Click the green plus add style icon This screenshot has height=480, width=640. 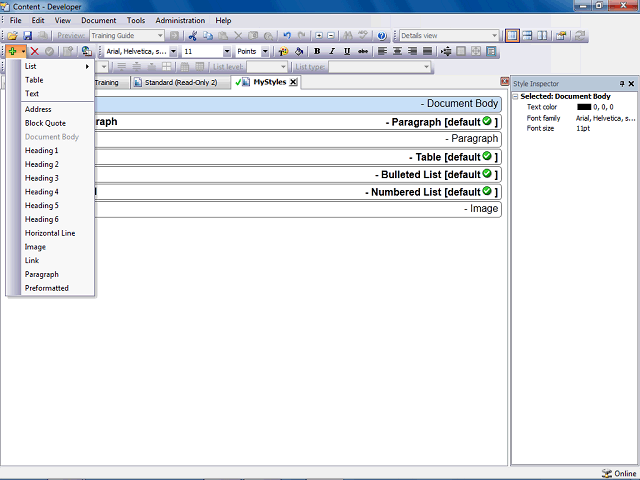tap(12, 51)
